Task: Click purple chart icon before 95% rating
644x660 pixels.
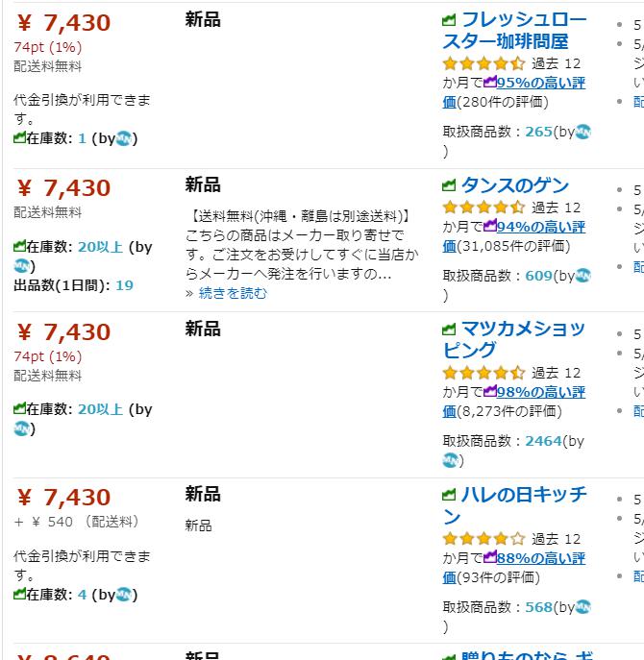Action: [490, 82]
